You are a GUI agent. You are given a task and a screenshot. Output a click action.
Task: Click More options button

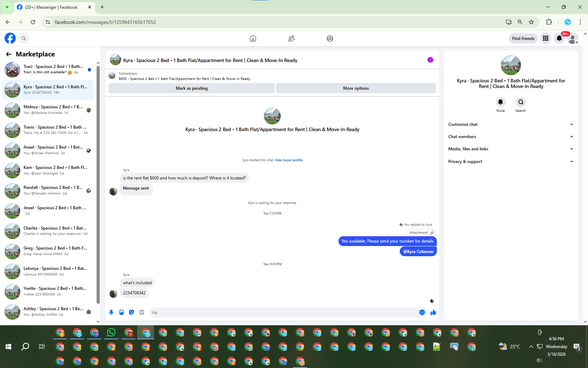coord(356,88)
